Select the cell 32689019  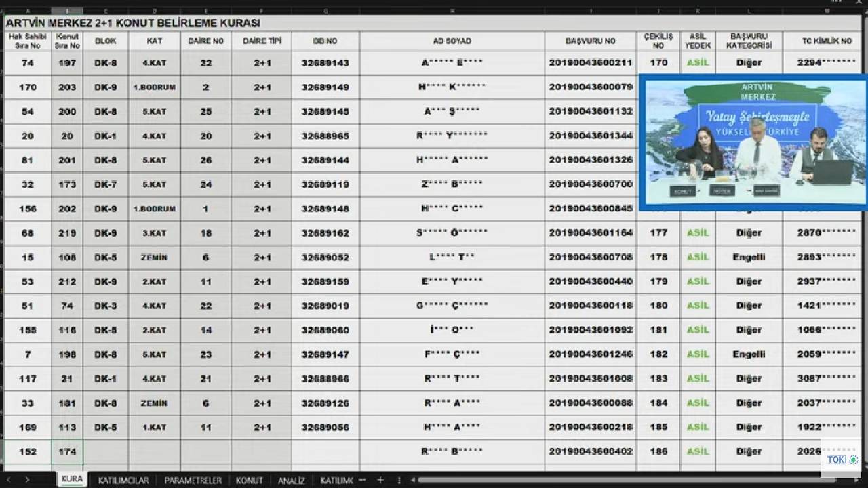coord(325,306)
